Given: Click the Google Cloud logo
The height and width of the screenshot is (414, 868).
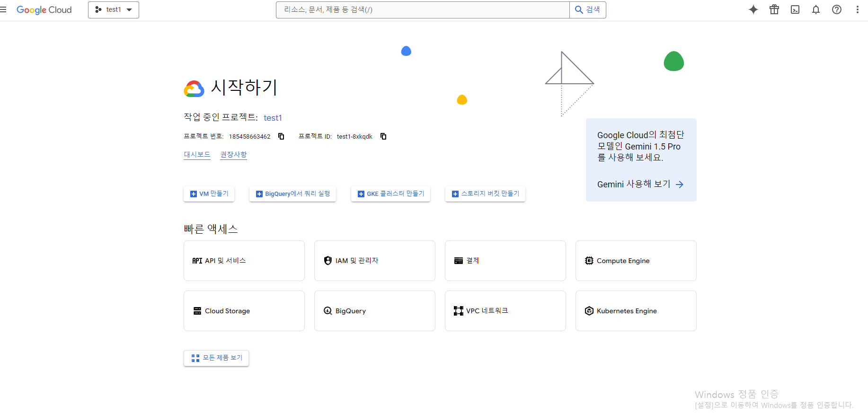Looking at the screenshot, I should (44, 10).
